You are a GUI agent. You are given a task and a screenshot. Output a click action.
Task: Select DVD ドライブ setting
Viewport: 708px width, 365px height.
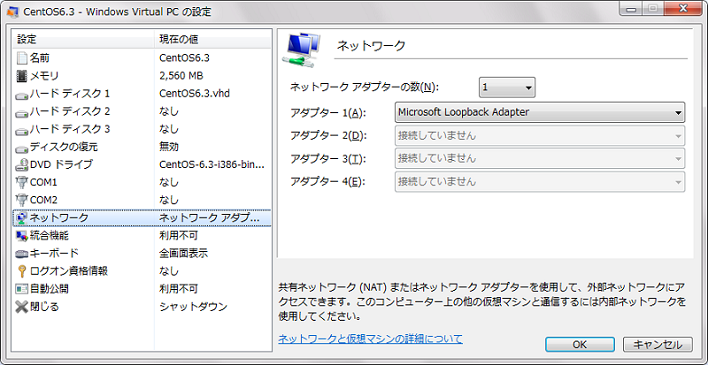tap(142, 164)
